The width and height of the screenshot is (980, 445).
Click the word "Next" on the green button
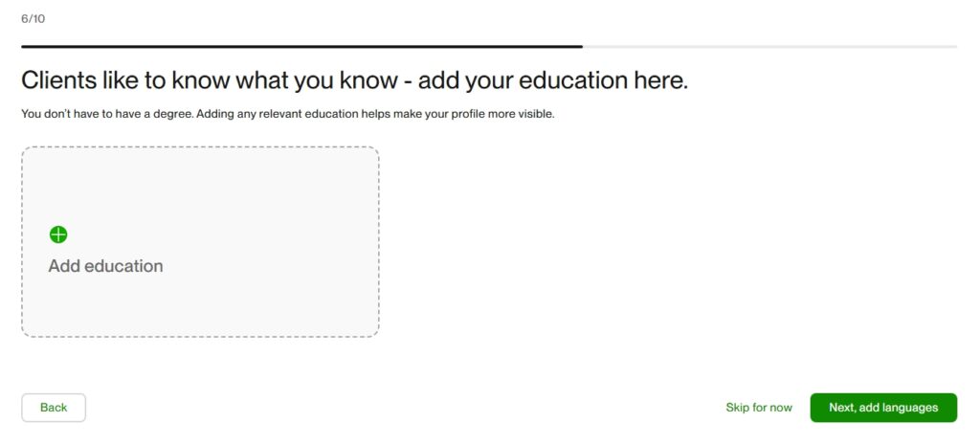(x=841, y=408)
